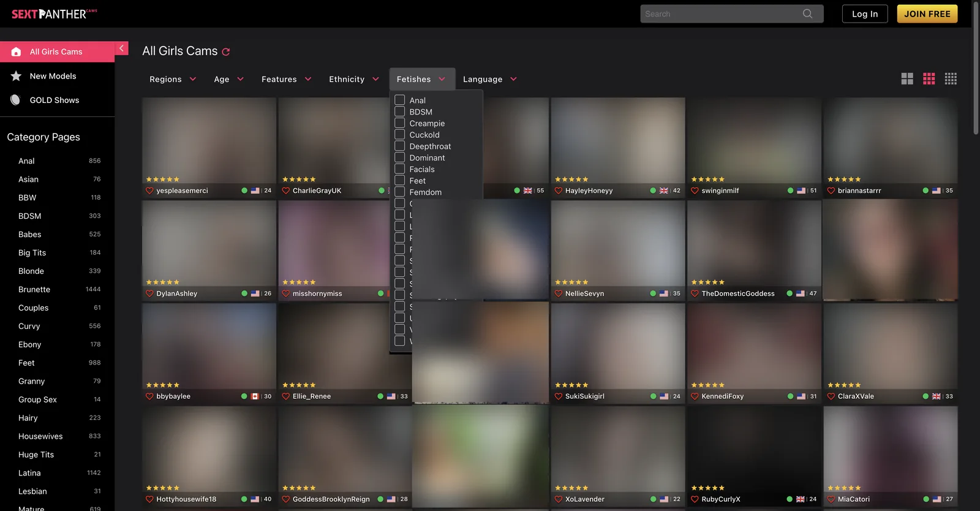The height and width of the screenshot is (511, 980).
Task: Open the Features filter dropdown
Action: pyautogui.click(x=286, y=79)
